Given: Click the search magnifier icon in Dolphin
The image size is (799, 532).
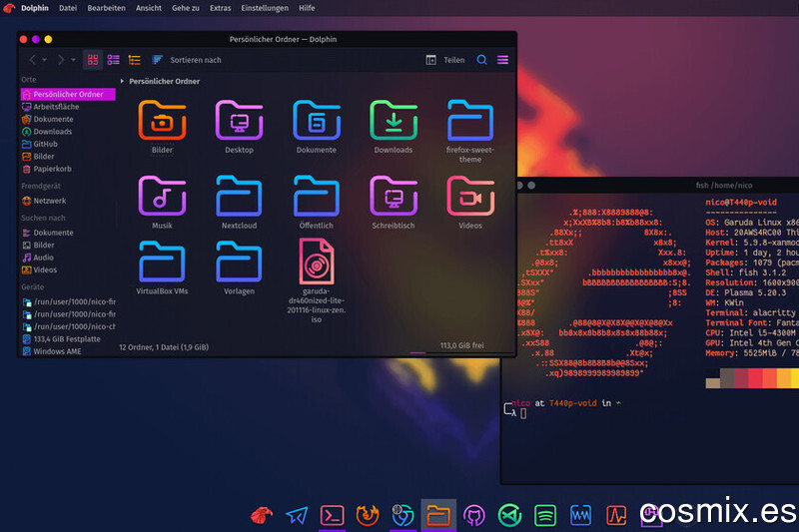Looking at the screenshot, I should coord(481,60).
